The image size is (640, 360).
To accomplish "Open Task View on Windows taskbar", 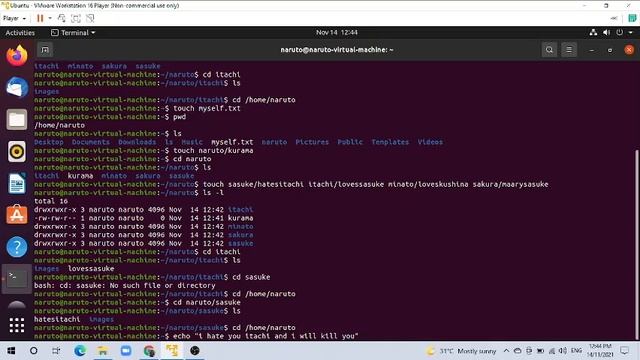I will coord(56,351).
